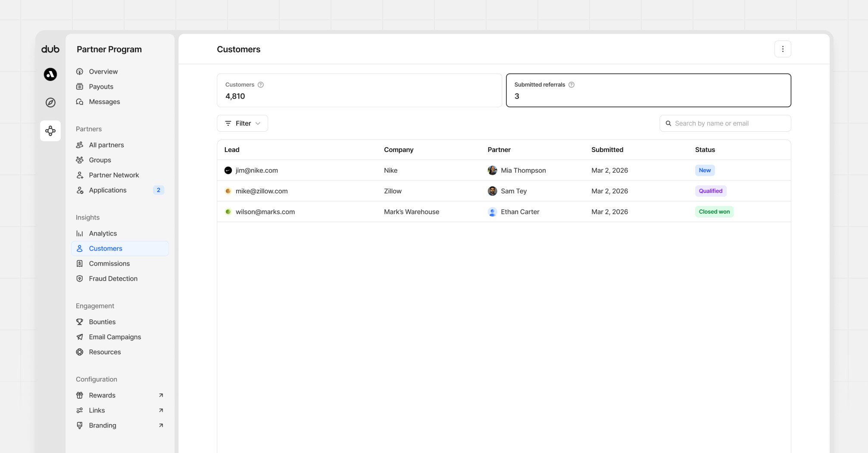
Task: Click the help tooltip beside Customers count
Action: click(261, 84)
